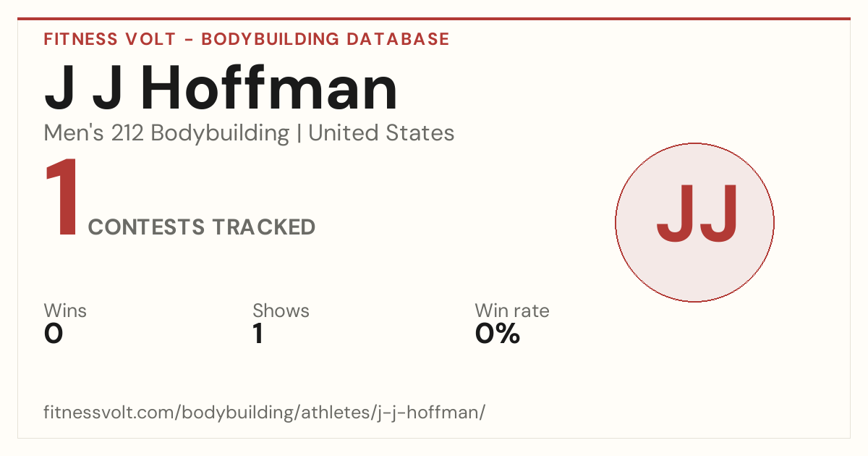Click the word Hoffman in the title

tap(269, 88)
